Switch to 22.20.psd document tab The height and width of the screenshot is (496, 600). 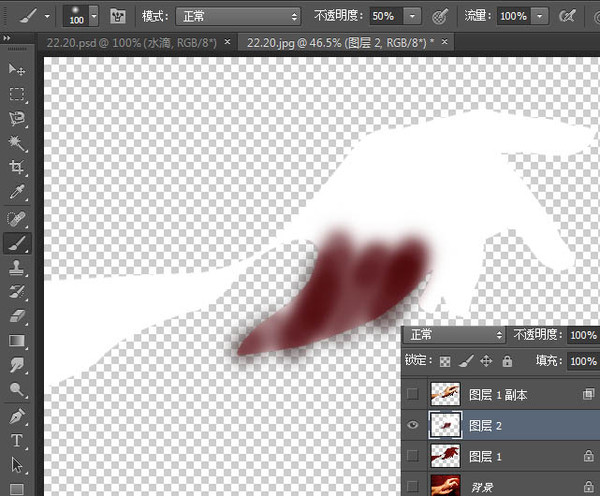coord(132,42)
